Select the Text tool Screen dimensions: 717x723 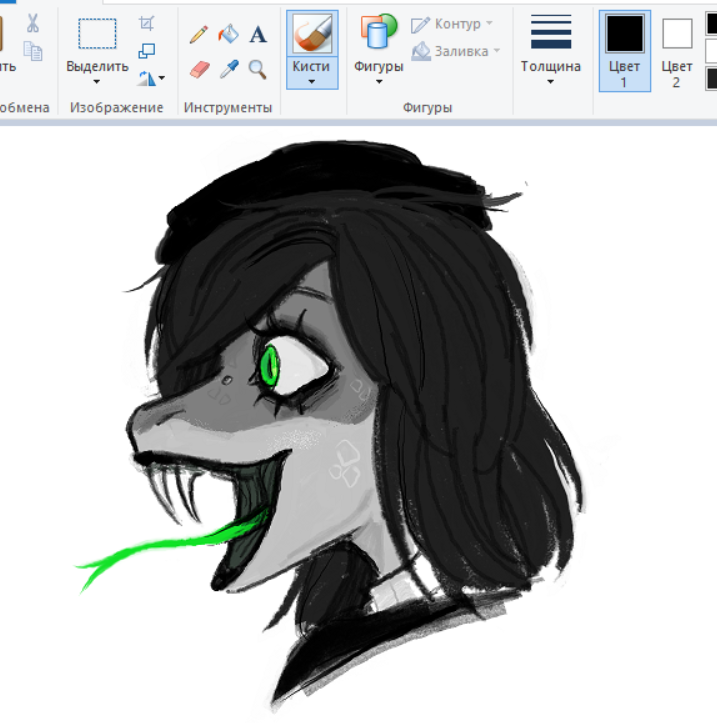[258, 35]
